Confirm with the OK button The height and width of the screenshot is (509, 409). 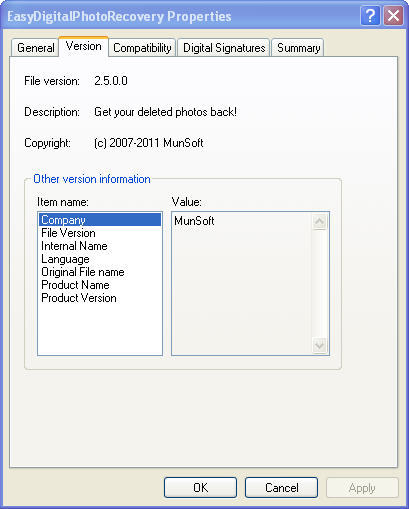(x=200, y=488)
